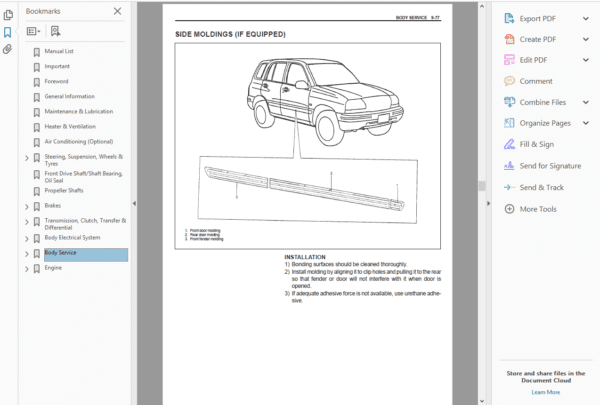Select the Bookmarks panel icon
Image resolution: width=600 pixels, height=405 pixels.
pyautogui.click(x=7, y=32)
